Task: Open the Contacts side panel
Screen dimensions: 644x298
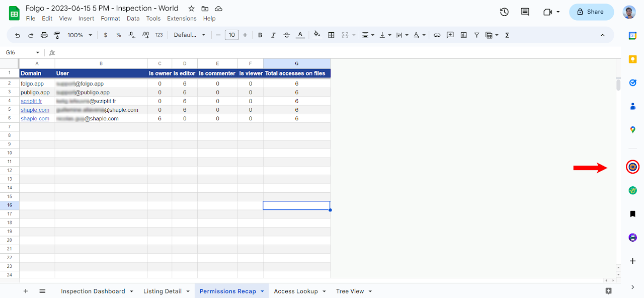Action: (x=633, y=106)
